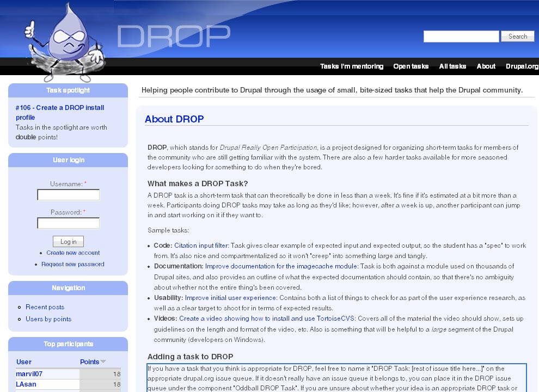Click the DROP header wordmark logo

[x=173, y=36]
